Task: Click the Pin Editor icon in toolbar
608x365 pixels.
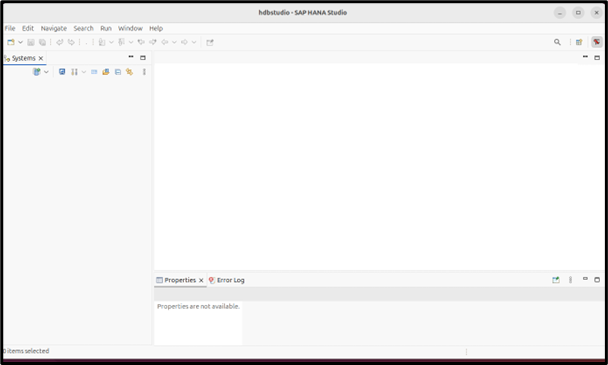Action: (x=210, y=42)
